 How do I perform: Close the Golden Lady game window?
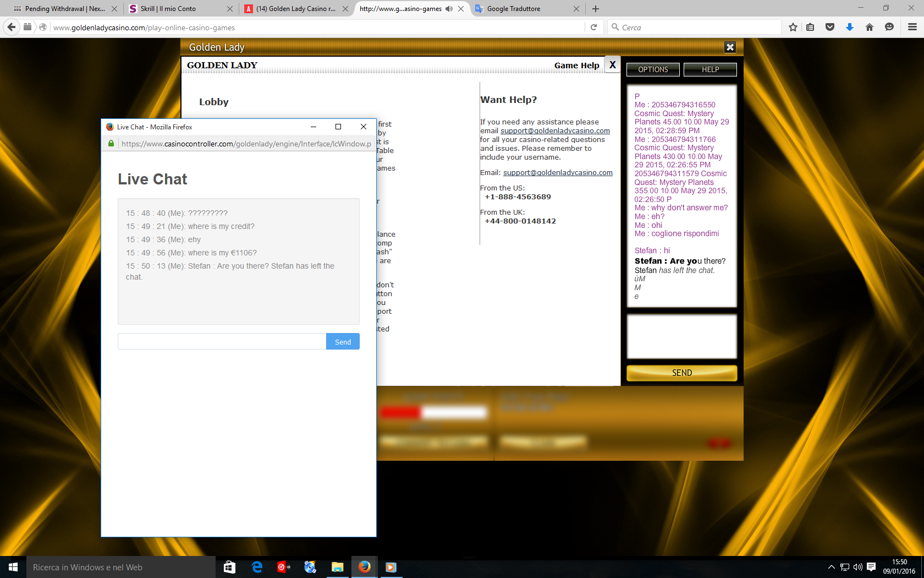point(730,47)
